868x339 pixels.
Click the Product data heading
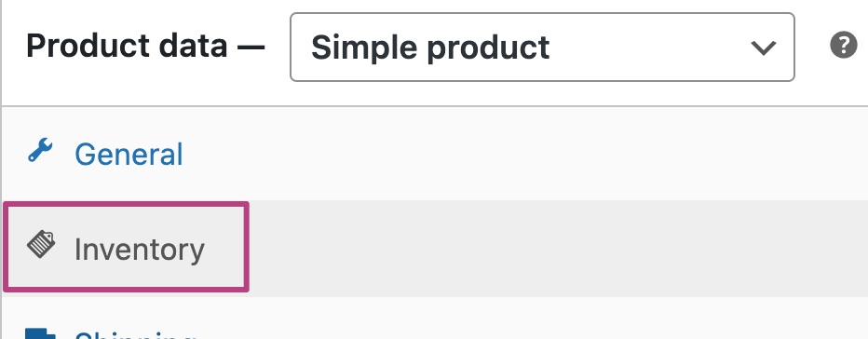tap(127, 46)
